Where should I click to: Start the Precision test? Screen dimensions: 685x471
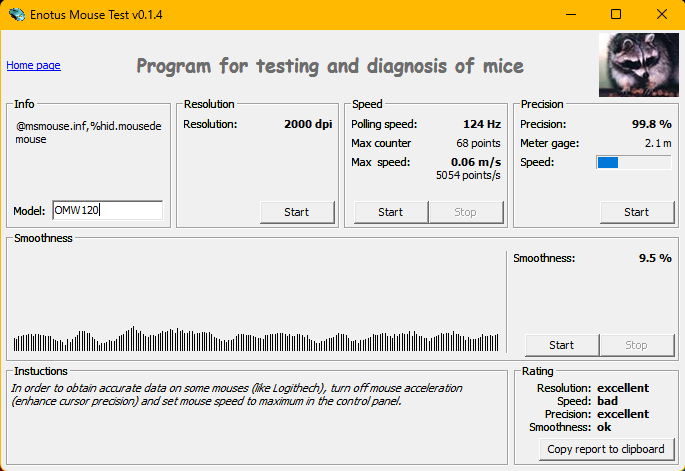tap(637, 212)
